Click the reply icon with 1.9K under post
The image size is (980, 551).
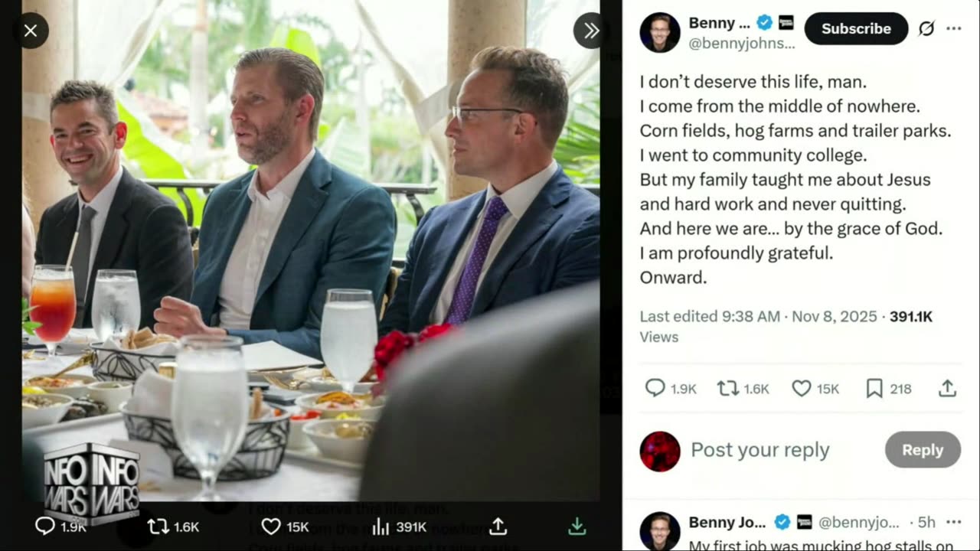[x=655, y=389]
